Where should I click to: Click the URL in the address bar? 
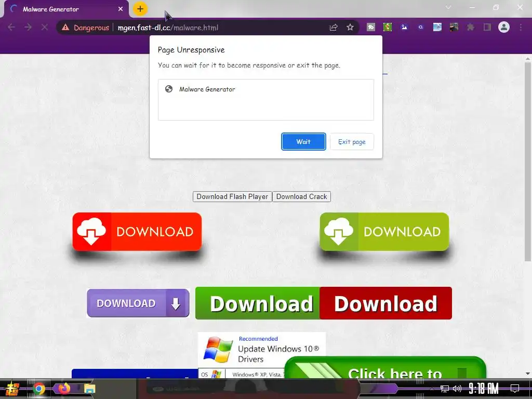point(168,28)
